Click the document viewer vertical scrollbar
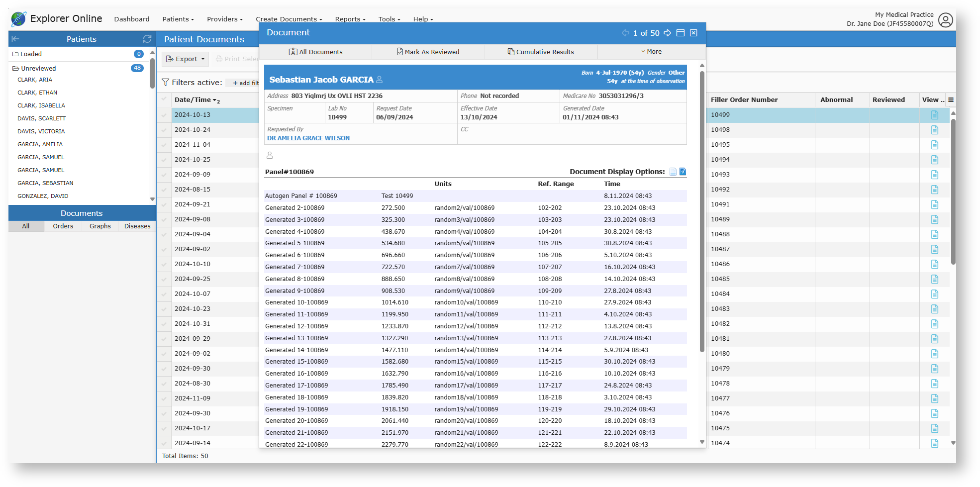The image size is (980, 487). (702, 209)
